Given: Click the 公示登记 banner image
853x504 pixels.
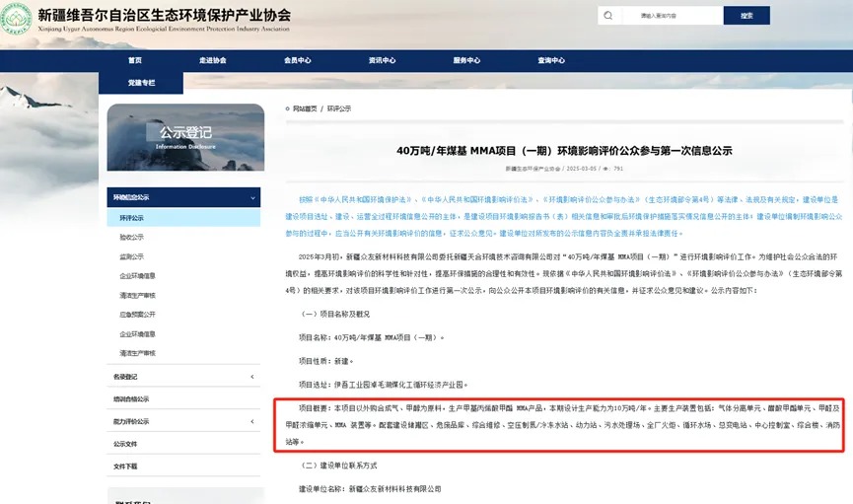Looking at the screenshot, I should [184, 137].
